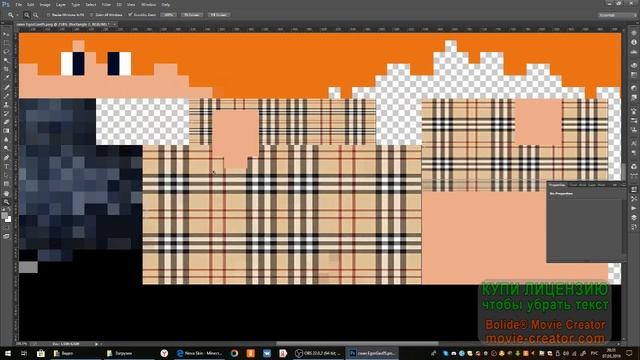Switch to Nova Skin Edge window
The image size is (640, 360).
(x=200, y=353)
